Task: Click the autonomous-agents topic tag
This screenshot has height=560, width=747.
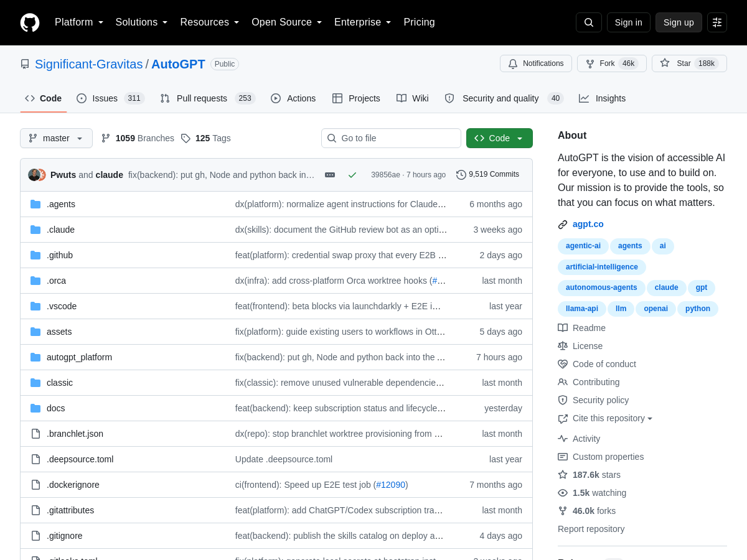Action: coord(601,287)
